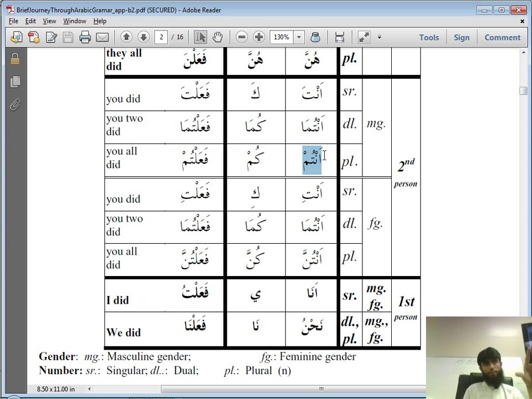Zoom in with the plus button
Screen dimensions: 532x399
pyautogui.click(x=259, y=37)
